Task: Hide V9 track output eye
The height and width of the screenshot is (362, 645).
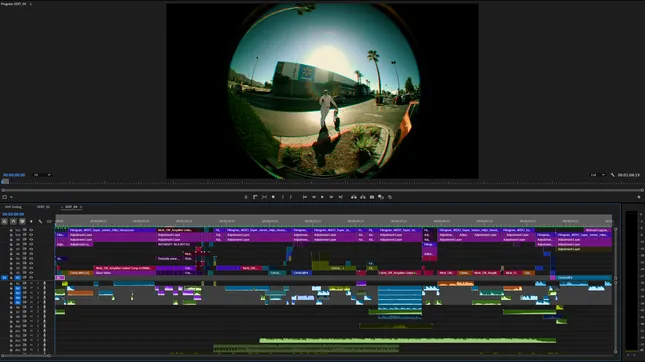Action: [x=31, y=239]
